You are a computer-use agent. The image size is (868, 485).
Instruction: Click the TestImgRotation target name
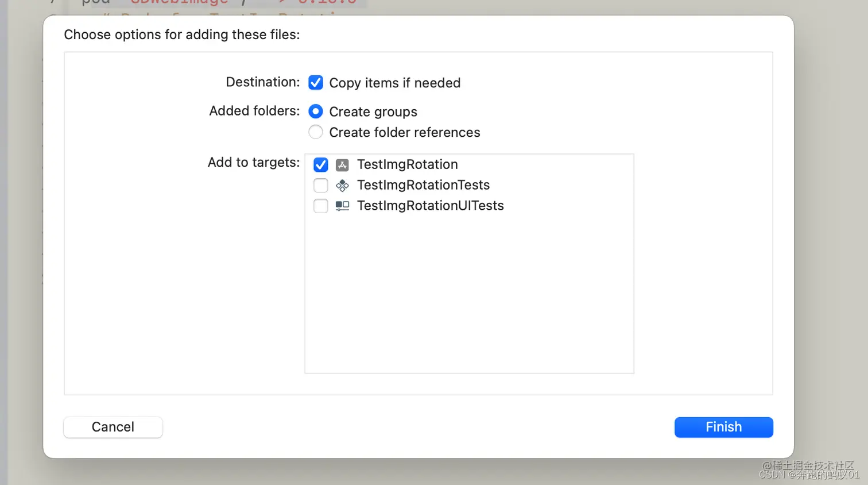407,164
